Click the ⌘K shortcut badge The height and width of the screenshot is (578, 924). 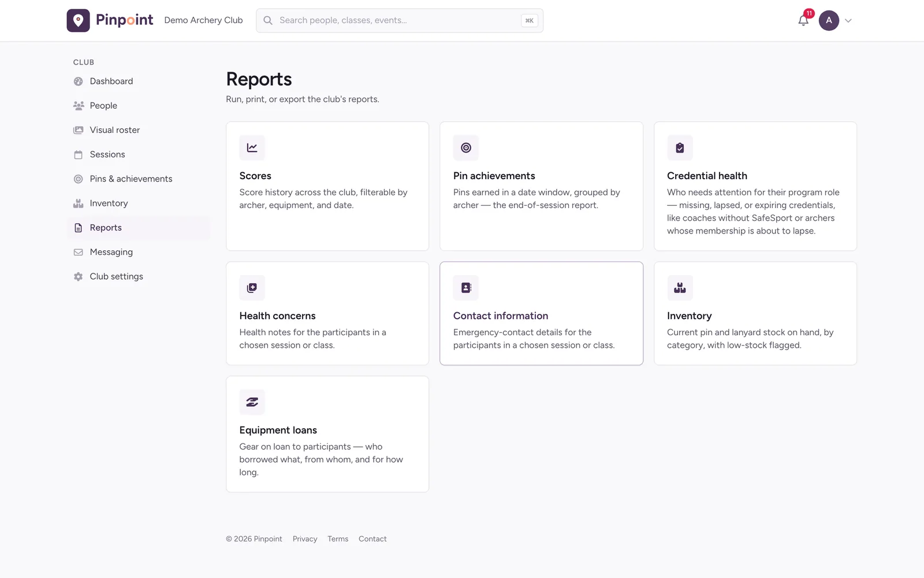(x=530, y=20)
